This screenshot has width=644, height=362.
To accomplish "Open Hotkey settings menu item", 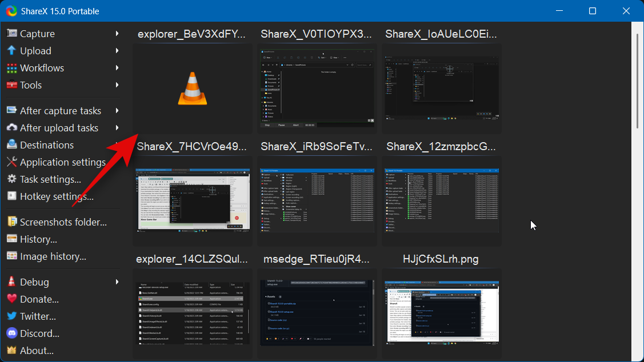I will tap(57, 196).
